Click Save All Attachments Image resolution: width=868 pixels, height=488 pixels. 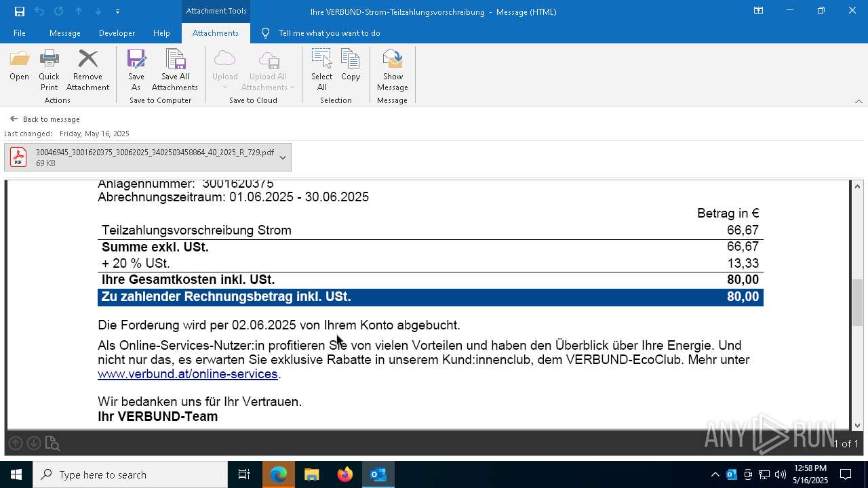point(175,70)
